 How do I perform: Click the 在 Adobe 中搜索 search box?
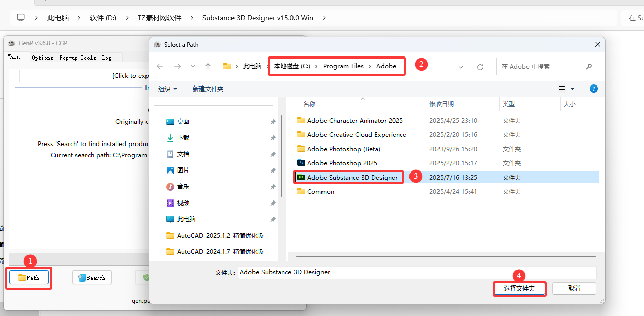click(547, 67)
